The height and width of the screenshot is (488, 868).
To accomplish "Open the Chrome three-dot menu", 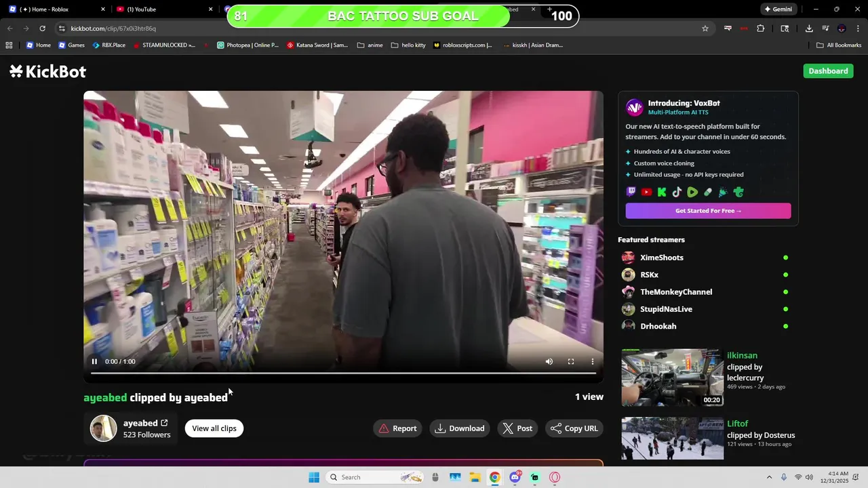I will (858, 28).
